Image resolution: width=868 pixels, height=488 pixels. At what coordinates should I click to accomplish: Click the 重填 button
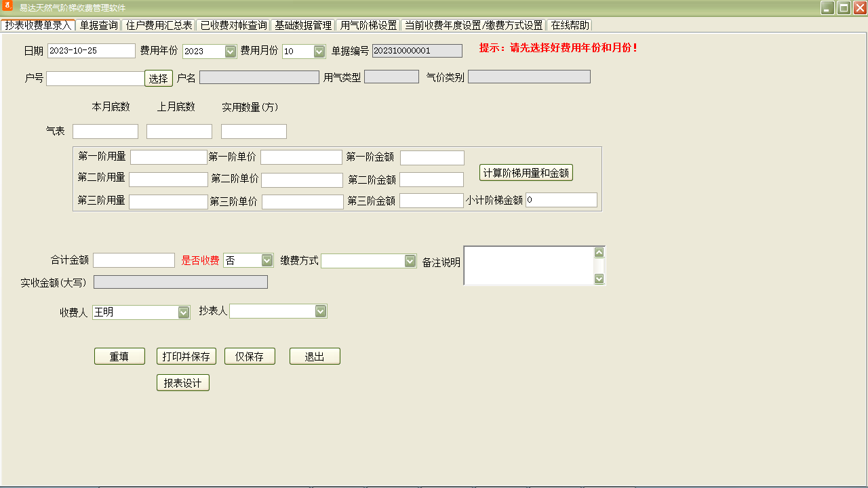tap(119, 357)
